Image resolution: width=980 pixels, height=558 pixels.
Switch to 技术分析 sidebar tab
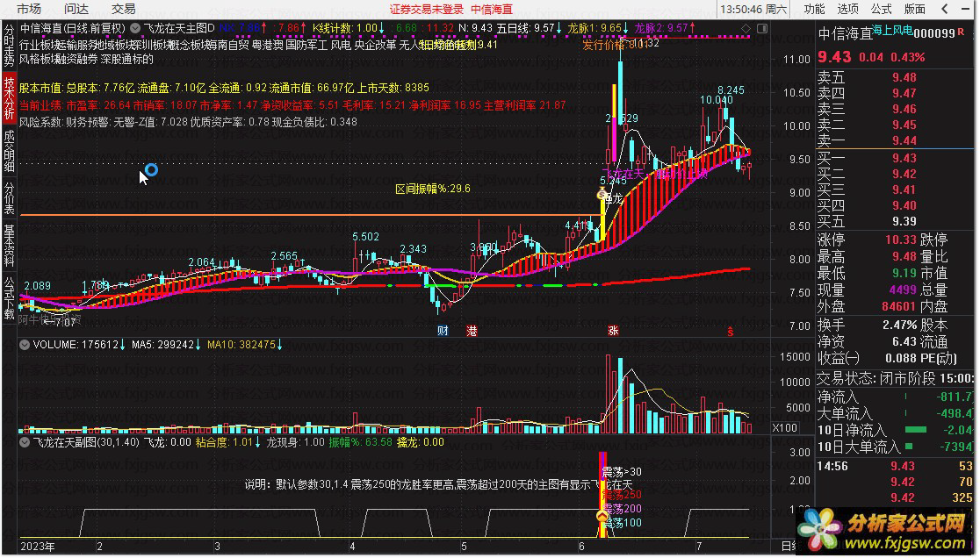tap(9, 98)
